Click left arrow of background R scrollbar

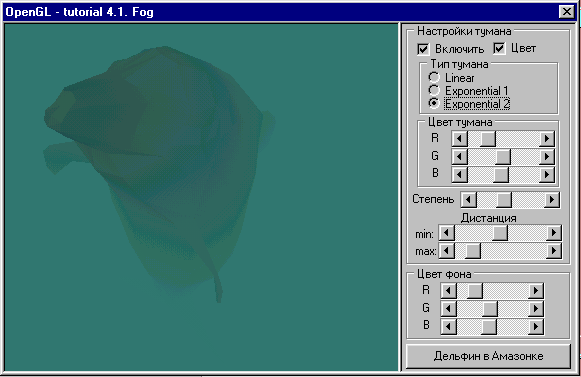pos(449,291)
